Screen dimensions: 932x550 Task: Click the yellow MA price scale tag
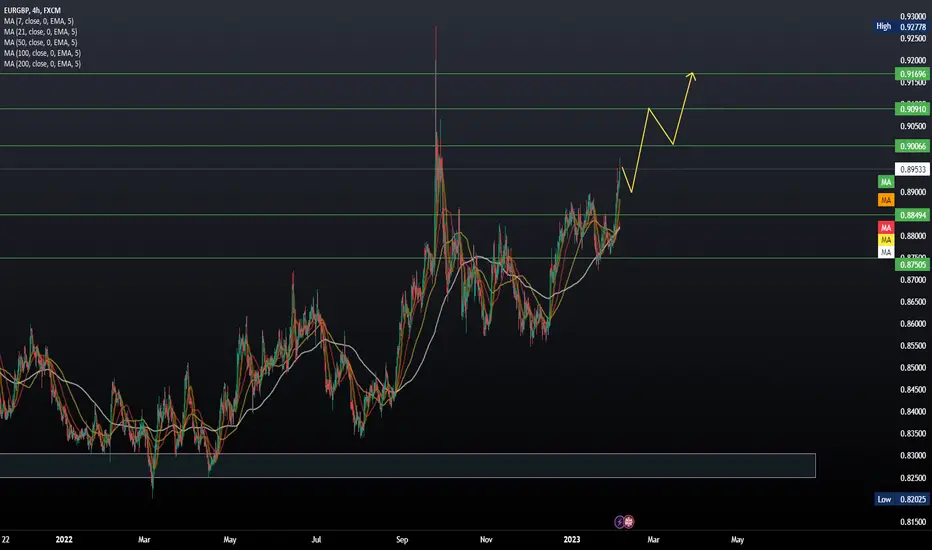point(886,240)
